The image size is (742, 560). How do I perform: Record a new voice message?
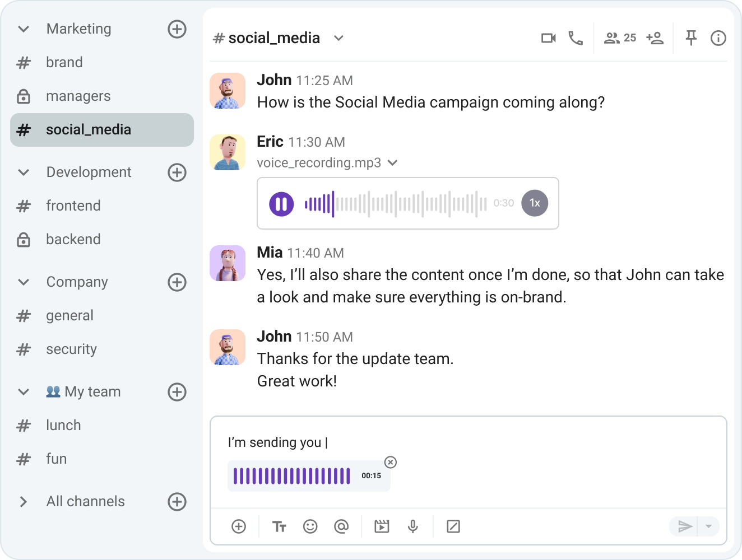point(413,526)
